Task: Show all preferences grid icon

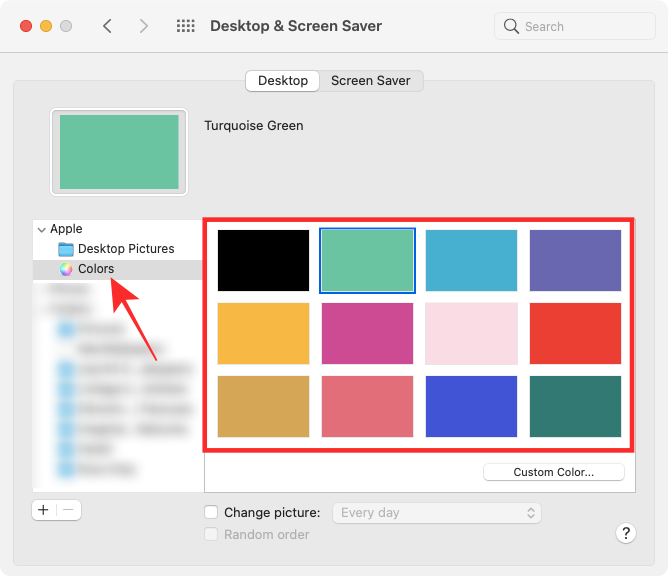Action: pyautogui.click(x=186, y=26)
